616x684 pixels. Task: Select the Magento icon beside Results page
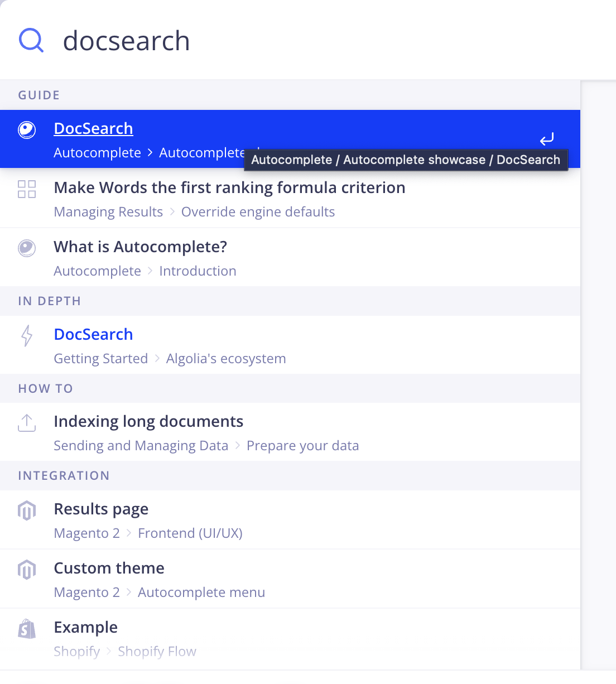26,510
